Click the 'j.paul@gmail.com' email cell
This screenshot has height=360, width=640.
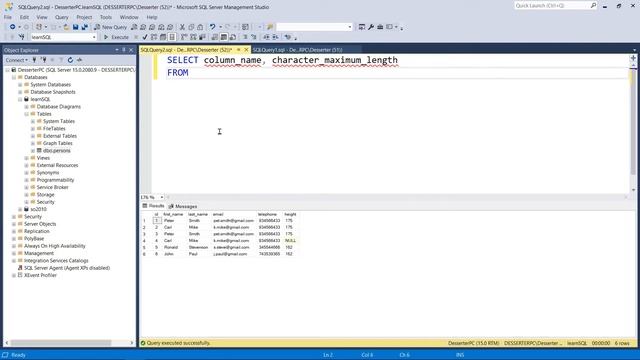click(x=230, y=254)
